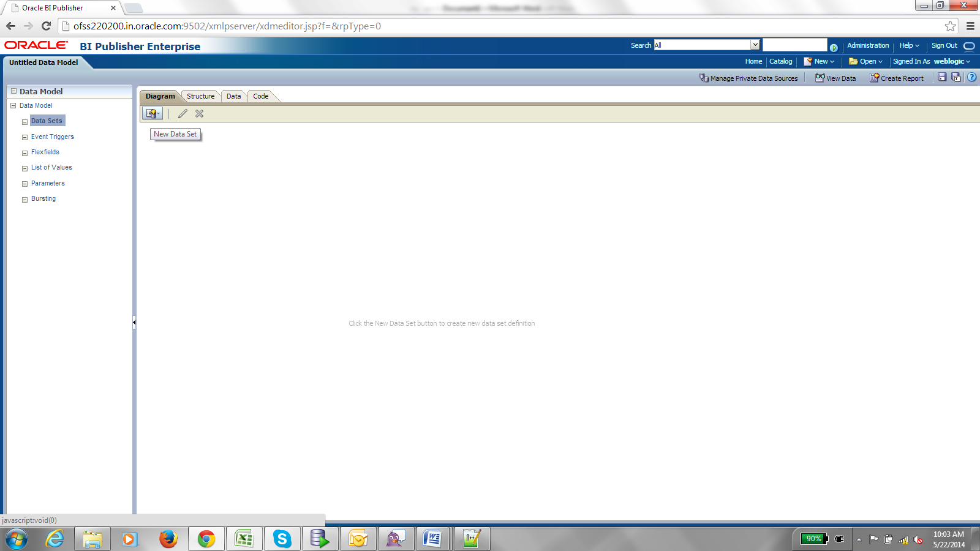Screen dimensions: 980x551
Task: Open Windows Media Player from taskbar
Action: pos(129,539)
